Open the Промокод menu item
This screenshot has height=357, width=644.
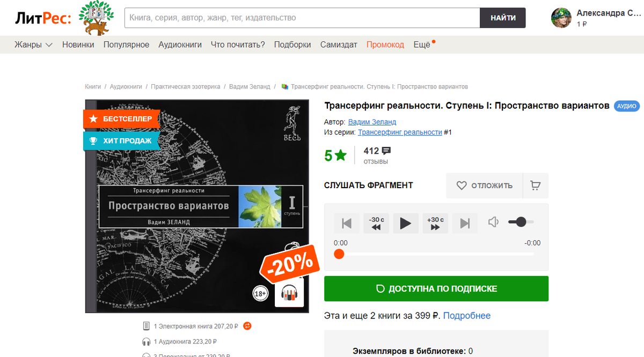click(385, 44)
